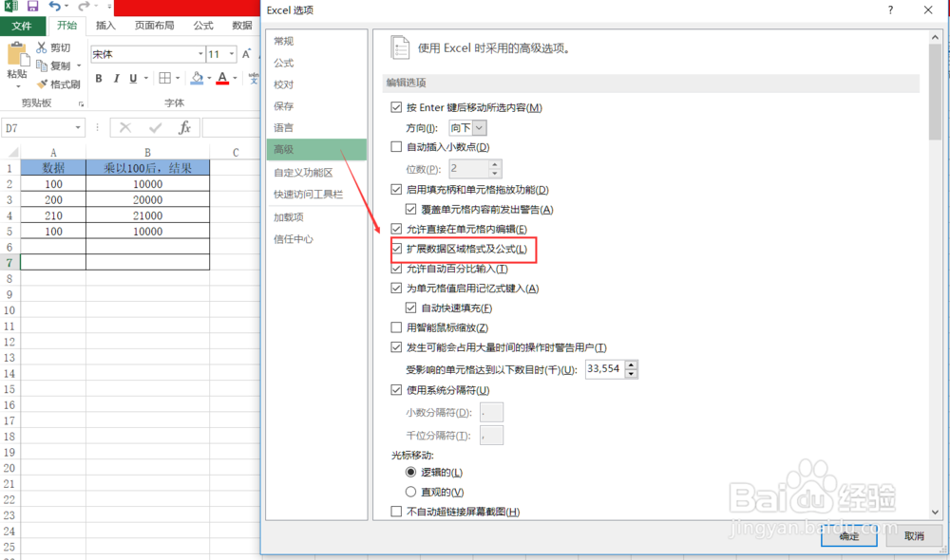Expand the Undo history dropdown arrow
Screen dimensions: 950x560
(x=66, y=7)
